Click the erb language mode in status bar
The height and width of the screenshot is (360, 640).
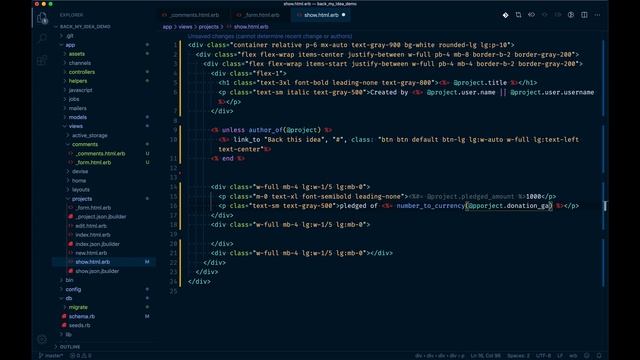[573, 356]
